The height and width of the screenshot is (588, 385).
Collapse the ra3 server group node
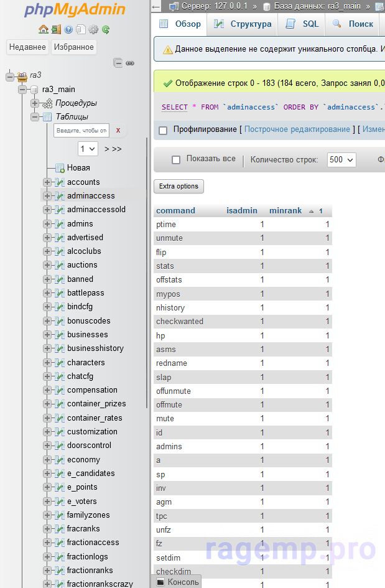click(10, 77)
